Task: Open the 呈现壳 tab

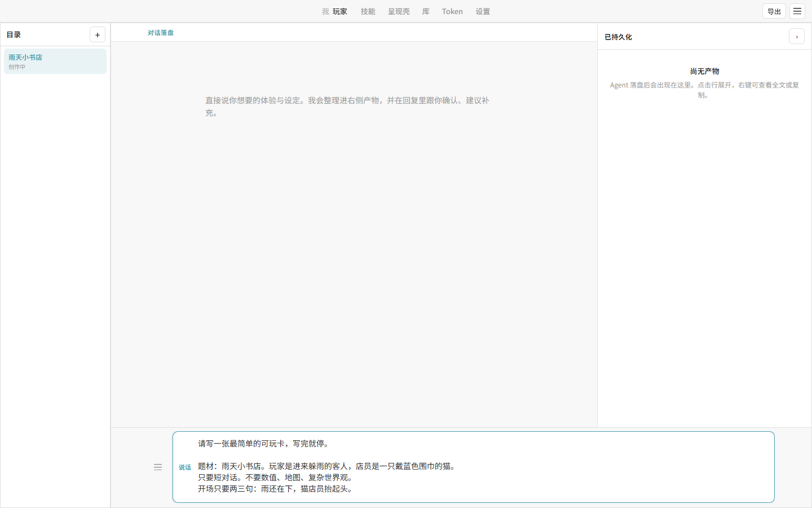Action: tap(399, 11)
